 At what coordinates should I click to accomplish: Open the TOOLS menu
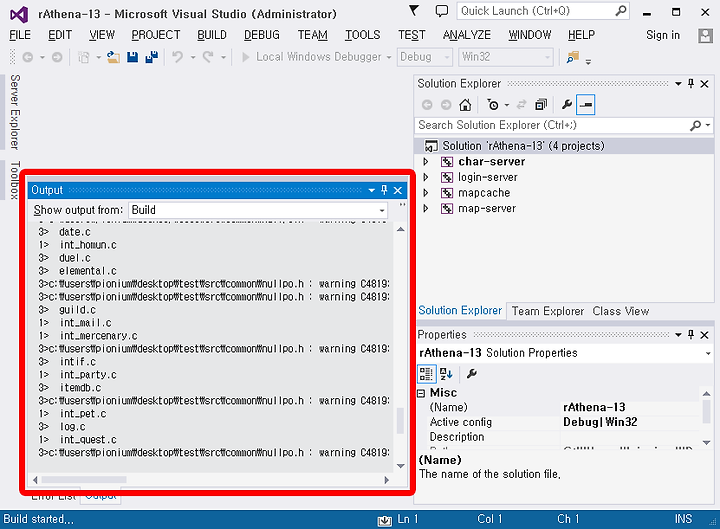tap(363, 35)
